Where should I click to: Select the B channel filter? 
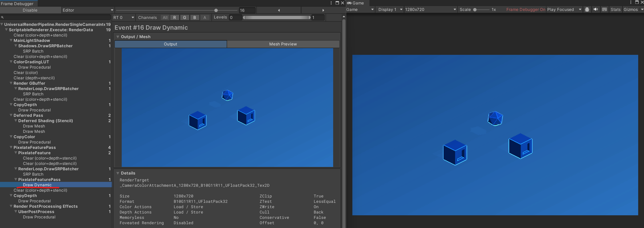pos(195,17)
